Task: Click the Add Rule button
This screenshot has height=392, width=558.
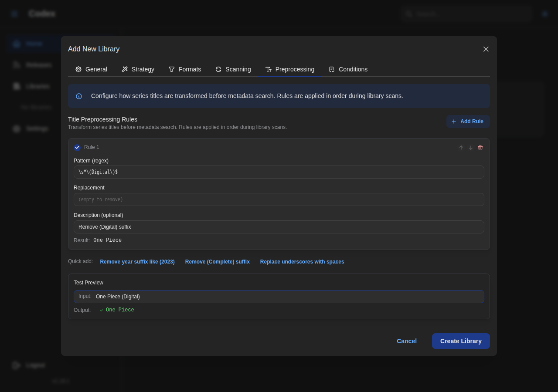Action: coord(468,122)
